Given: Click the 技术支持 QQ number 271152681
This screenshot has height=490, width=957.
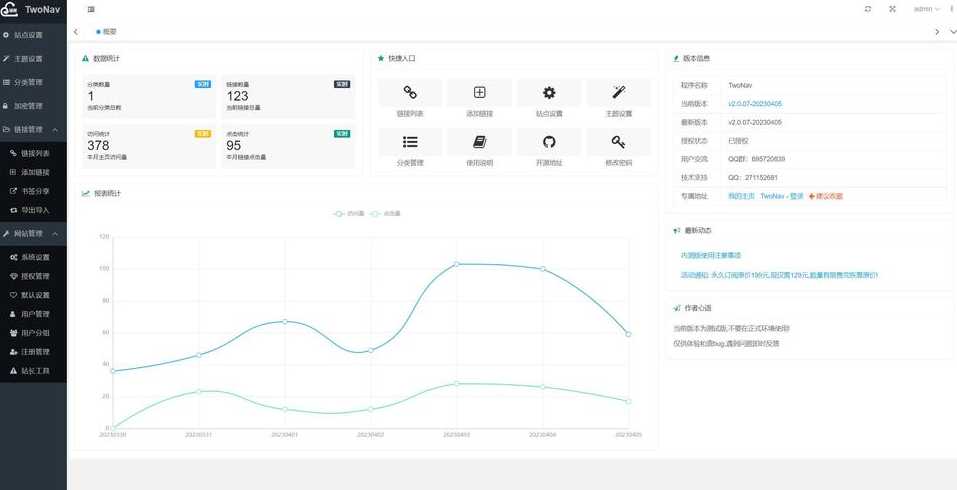Looking at the screenshot, I should click(753, 178).
